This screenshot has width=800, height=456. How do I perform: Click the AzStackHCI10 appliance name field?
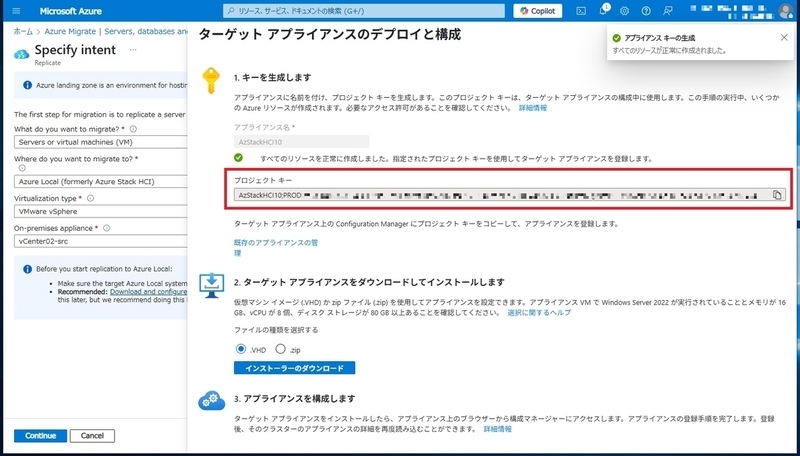302,142
